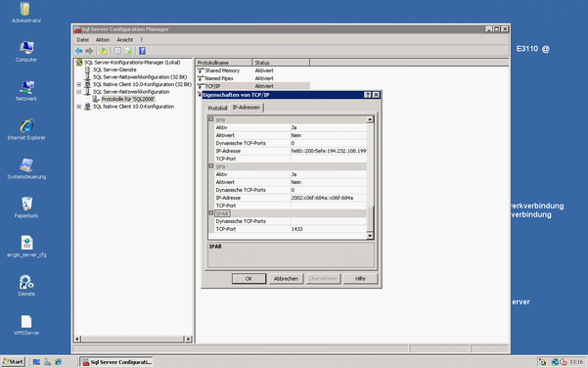Viewport: 588px width, 368px height.
Task: Collapse the IPAll property group
Action: pos(211,213)
